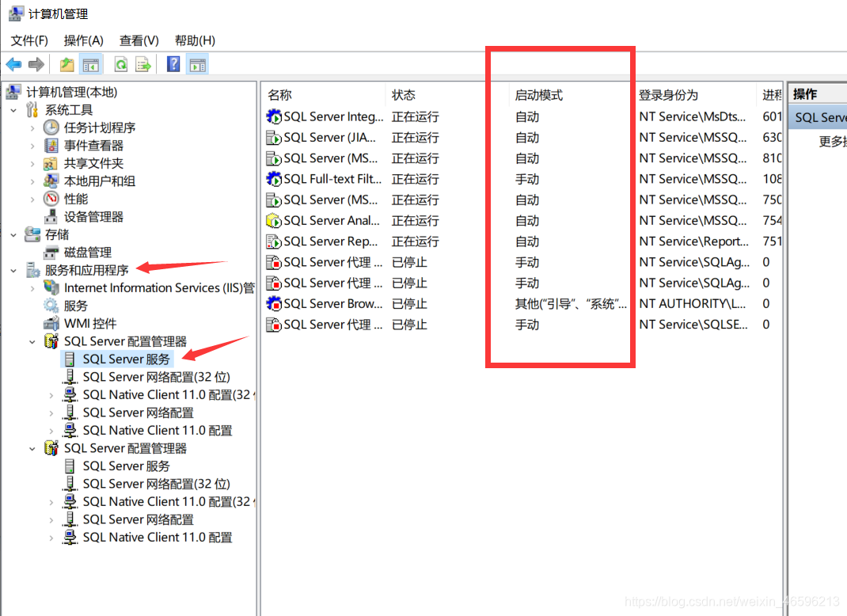Click the SQL Full-text Filt... service icon
The height and width of the screenshot is (616, 847).
tap(274, 179)
